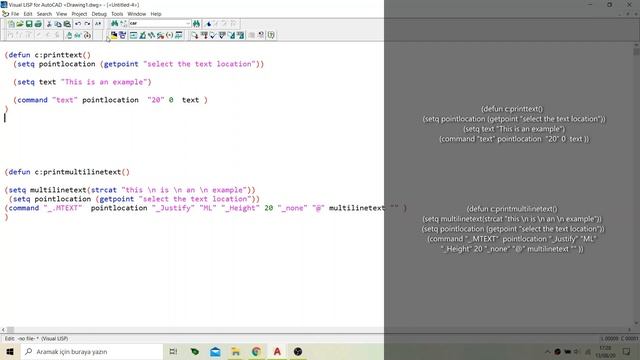Open Task View from the taskbar

pyautogui.click(x=173, y=351)
